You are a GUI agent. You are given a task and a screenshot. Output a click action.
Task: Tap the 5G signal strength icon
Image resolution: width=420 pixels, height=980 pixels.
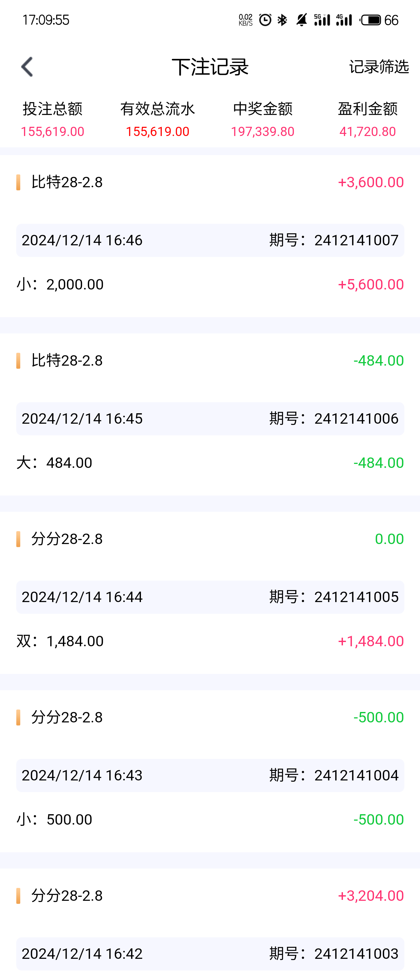[322, 20]
